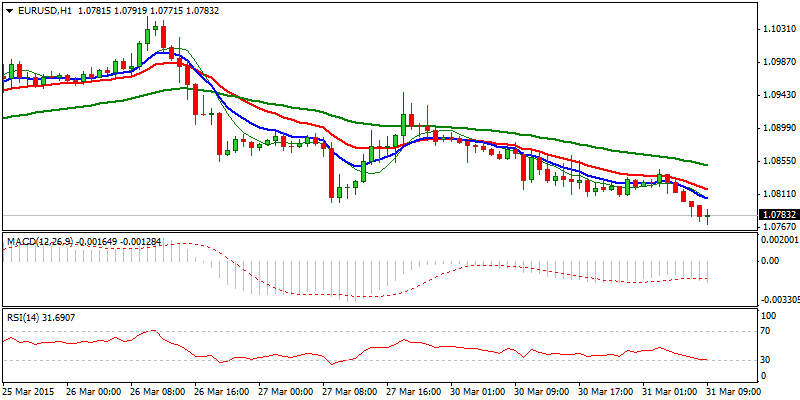Screen dimensions: 800x400
Task: Click the MACD scale value 0.002001
Action: coord(779,240)
